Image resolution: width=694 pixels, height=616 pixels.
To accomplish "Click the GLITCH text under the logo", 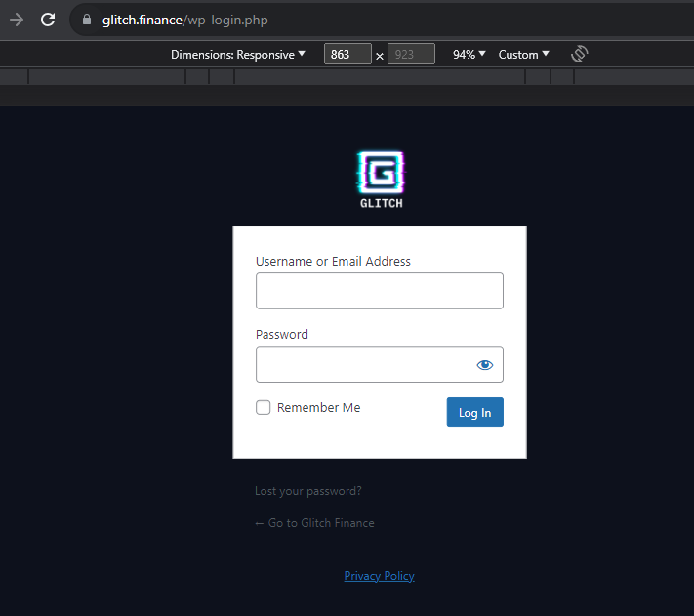I will pyautogui.click(x=381, y=204).
